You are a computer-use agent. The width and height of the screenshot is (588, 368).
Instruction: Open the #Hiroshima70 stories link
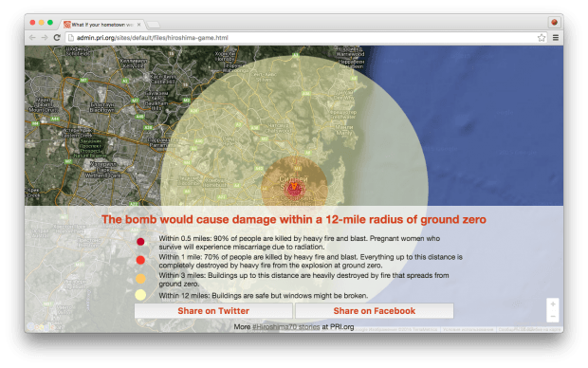[x=286, y=326]
